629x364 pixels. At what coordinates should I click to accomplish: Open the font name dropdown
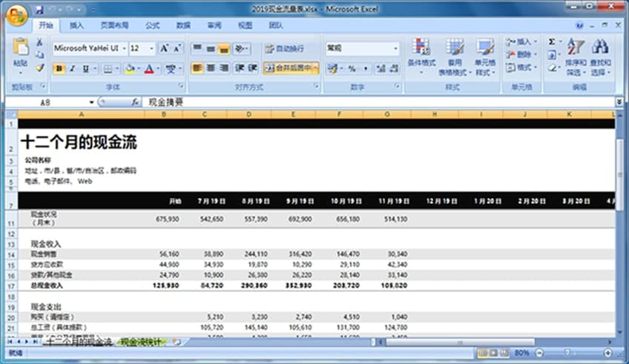coord(122,48)
